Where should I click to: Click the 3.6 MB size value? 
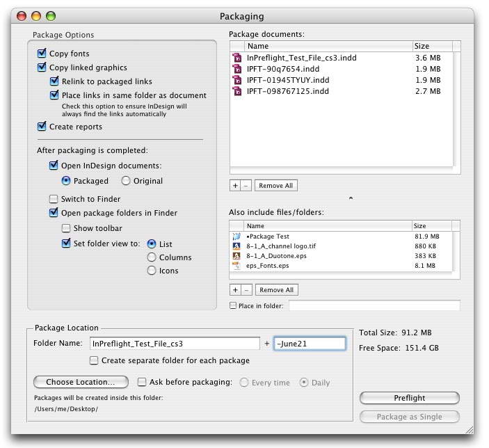point(428,58)
